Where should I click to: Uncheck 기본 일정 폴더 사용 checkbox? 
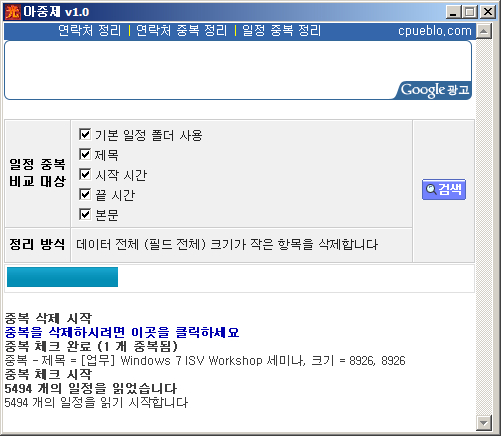[85, 134]
